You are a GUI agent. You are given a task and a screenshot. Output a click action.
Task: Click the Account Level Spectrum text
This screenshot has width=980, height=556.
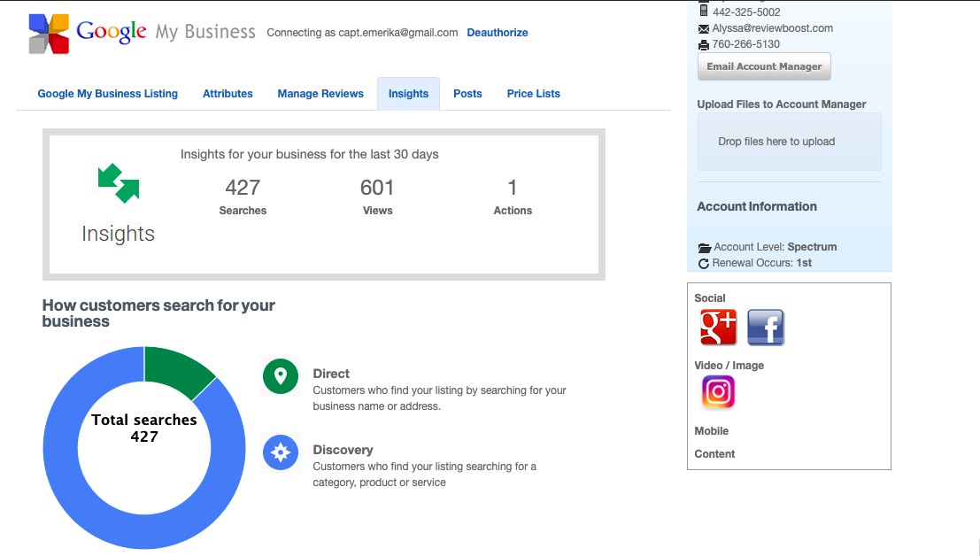(x=776, y=247)
